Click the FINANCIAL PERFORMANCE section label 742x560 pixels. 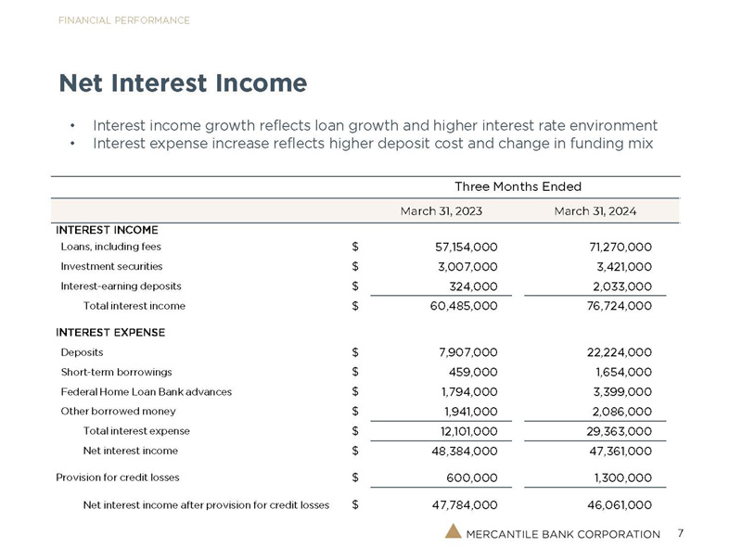[124, 20]
